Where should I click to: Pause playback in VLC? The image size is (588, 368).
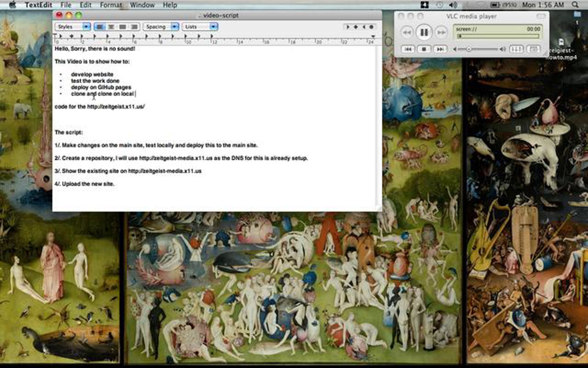point(424,32)
